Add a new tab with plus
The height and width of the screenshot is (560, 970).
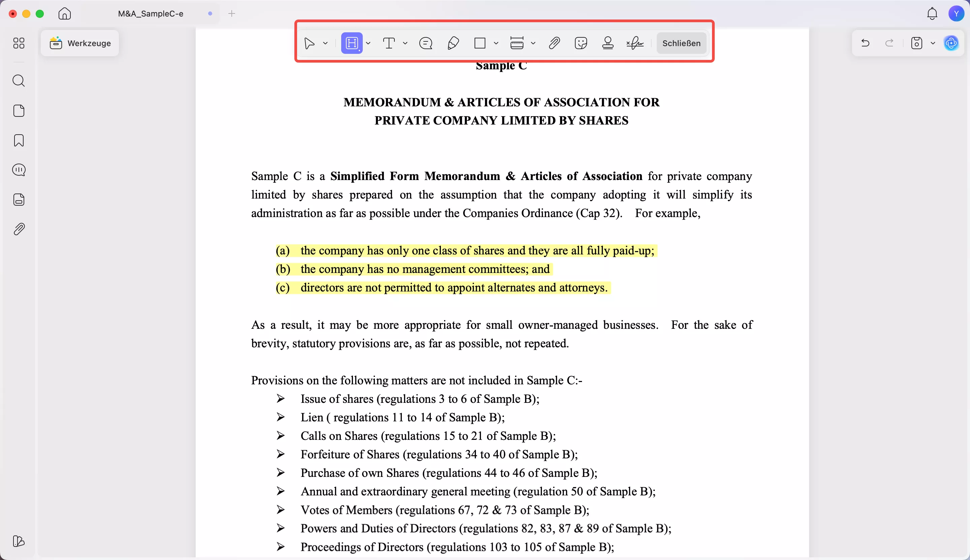tap(232, 14)
